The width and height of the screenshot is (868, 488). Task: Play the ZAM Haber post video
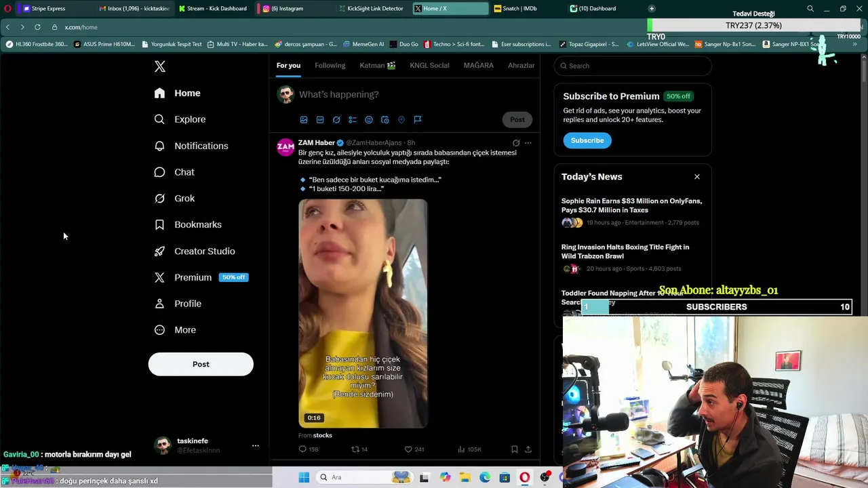[x=363, y=313]
